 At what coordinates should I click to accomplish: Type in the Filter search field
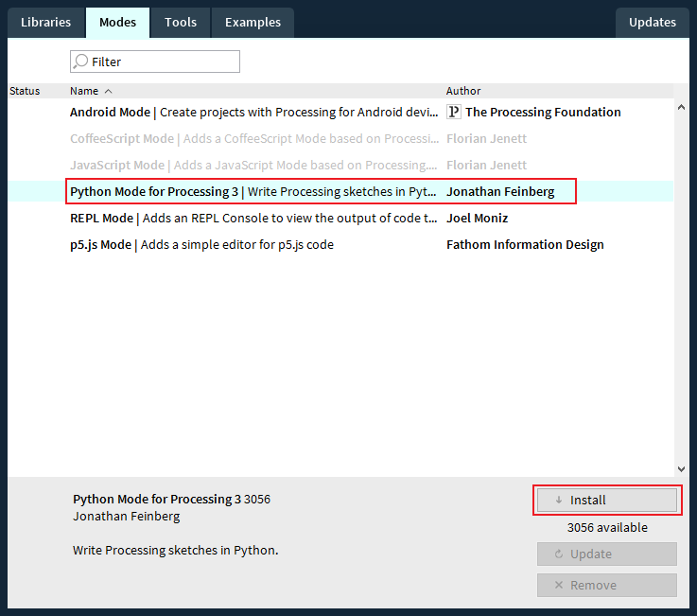[161, 62]
